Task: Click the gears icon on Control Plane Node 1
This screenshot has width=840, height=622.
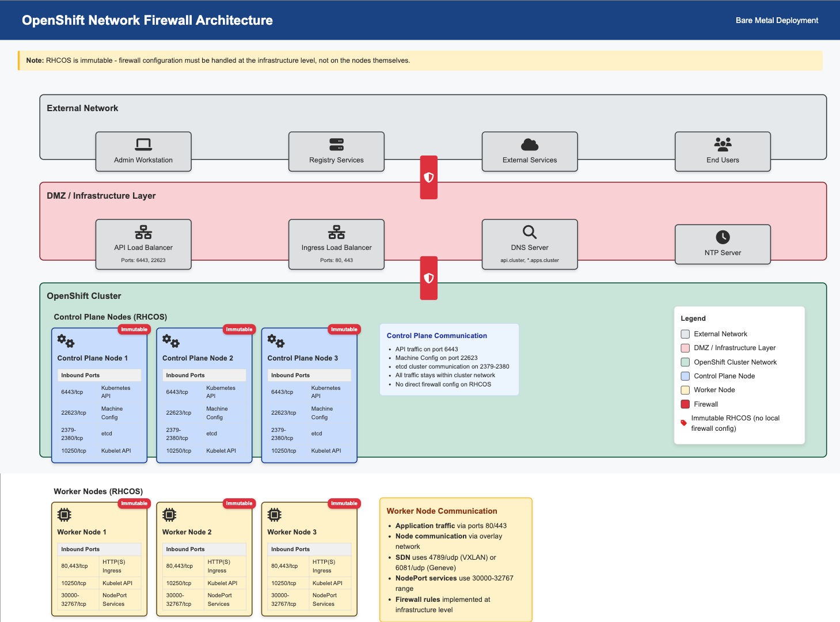Action: pos(66,341)
